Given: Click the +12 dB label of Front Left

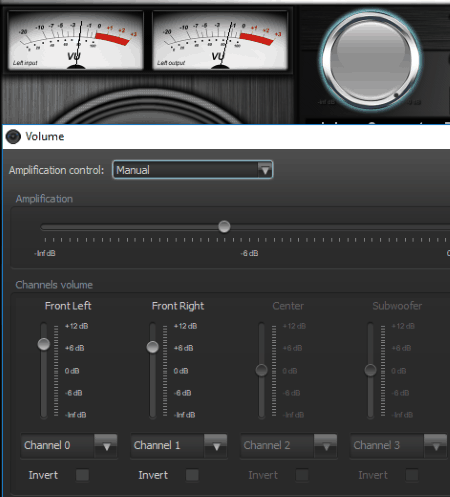Looking at the screenshot, I should [77, 326].
